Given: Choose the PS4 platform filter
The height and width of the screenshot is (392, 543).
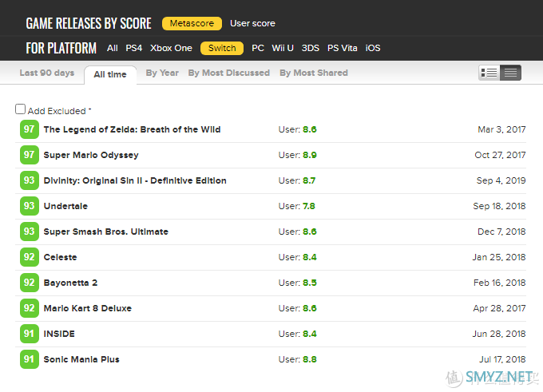Looking at the screenshot, I should (134, 48).
